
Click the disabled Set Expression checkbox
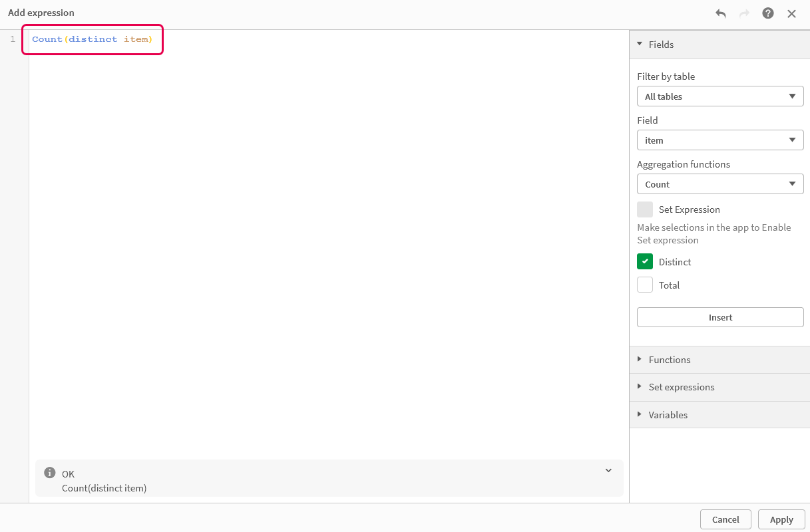(644, 209)
